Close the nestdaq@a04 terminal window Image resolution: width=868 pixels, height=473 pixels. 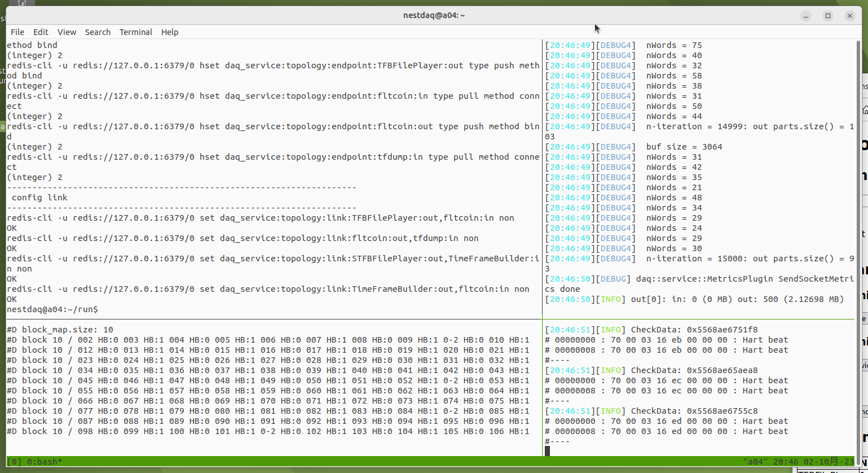tap(849, 16)
